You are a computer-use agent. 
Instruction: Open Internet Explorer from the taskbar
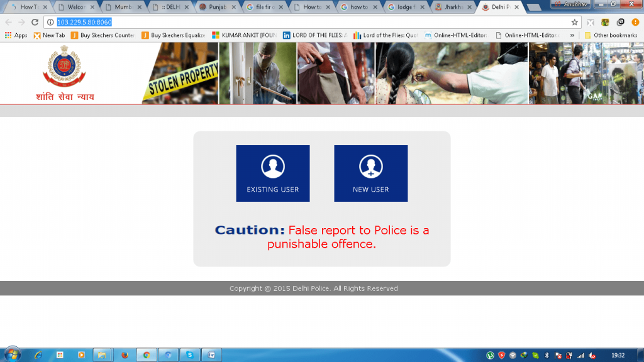(38, 355)
